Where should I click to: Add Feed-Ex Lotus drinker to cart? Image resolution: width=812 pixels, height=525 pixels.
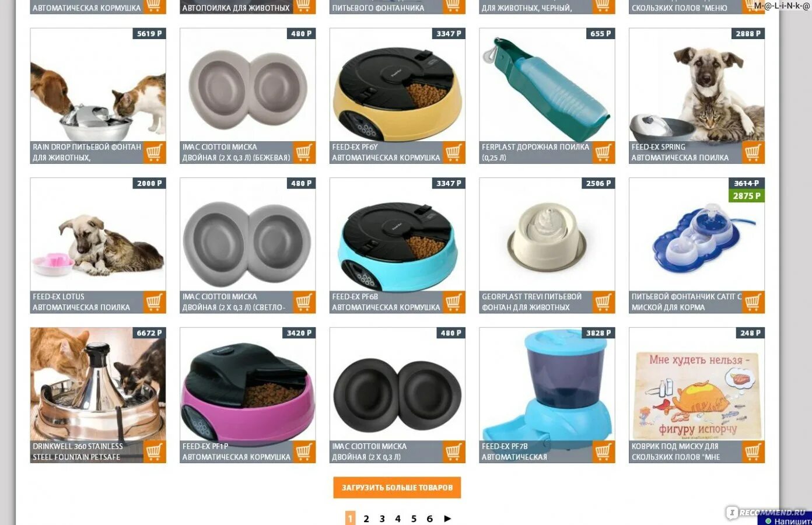[155, 302]
